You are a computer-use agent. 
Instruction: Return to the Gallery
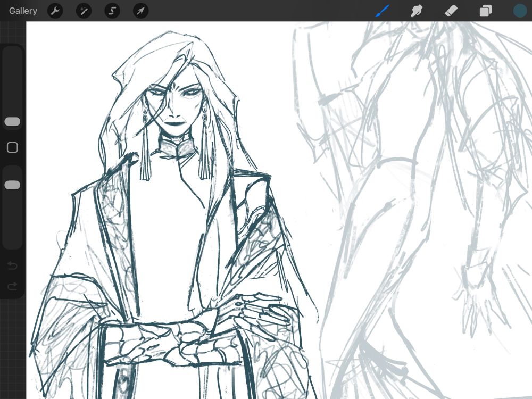(23, 11)
